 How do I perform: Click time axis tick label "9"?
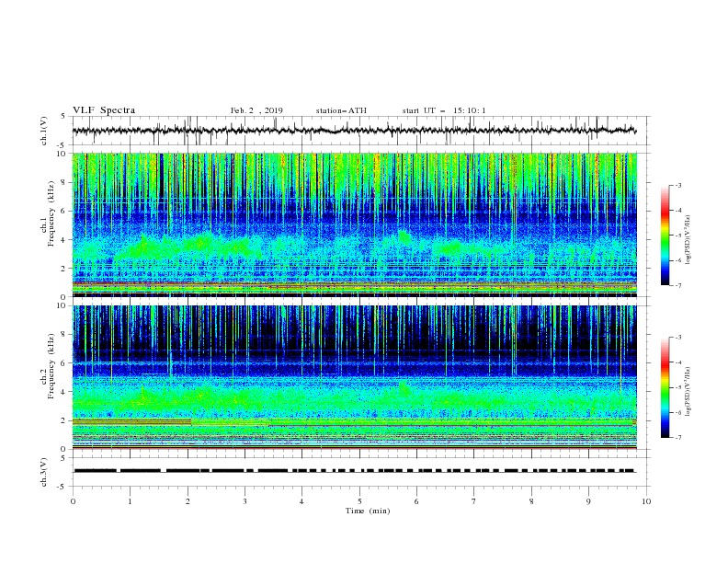[588, 501]
